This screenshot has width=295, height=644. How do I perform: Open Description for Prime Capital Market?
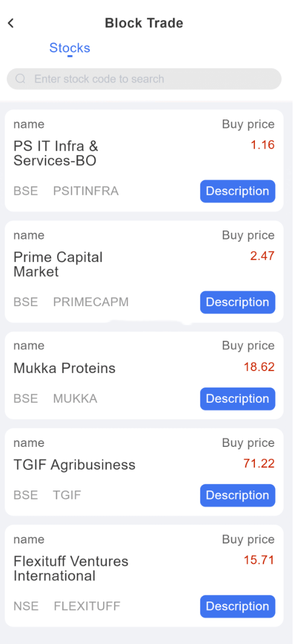click(237, 302)
